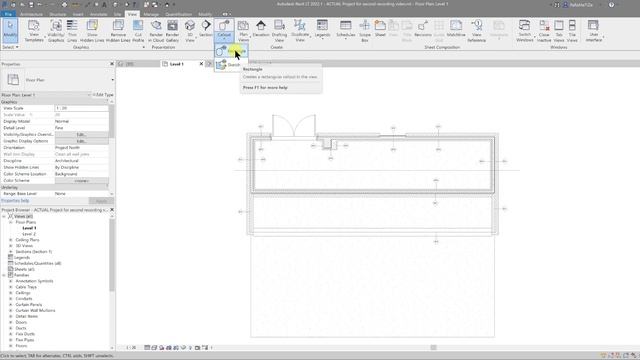Click Edit for Visibility/Graphics Overrides
The width and height of the screenshot is (640, 360).
click(81, 134)
